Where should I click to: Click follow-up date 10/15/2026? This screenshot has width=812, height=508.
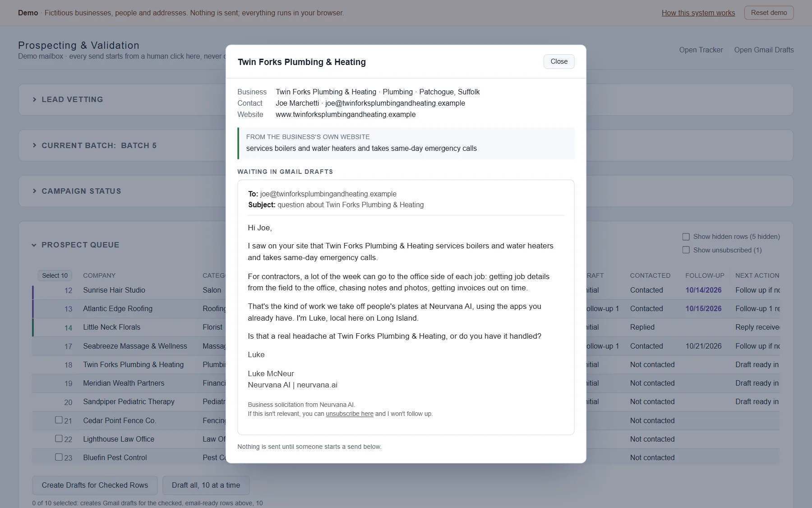(x=703, y=308)
